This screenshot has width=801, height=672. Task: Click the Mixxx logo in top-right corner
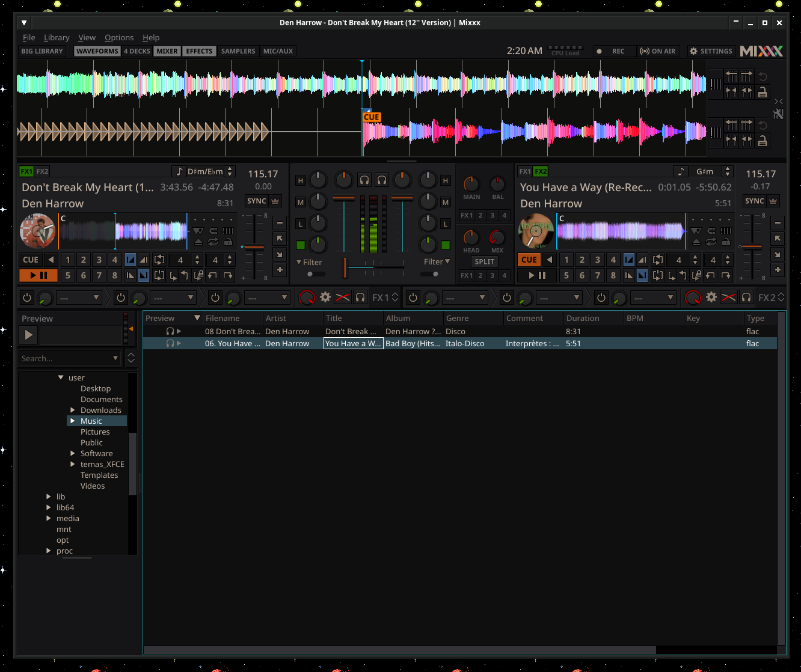click(x=761, y=51)
